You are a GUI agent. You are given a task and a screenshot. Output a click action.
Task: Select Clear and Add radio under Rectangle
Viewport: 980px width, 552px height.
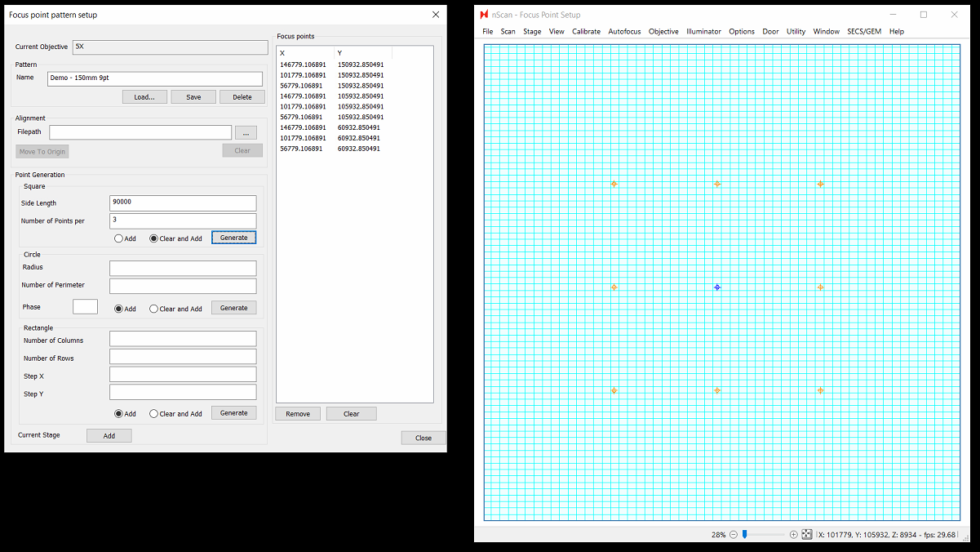154,414
